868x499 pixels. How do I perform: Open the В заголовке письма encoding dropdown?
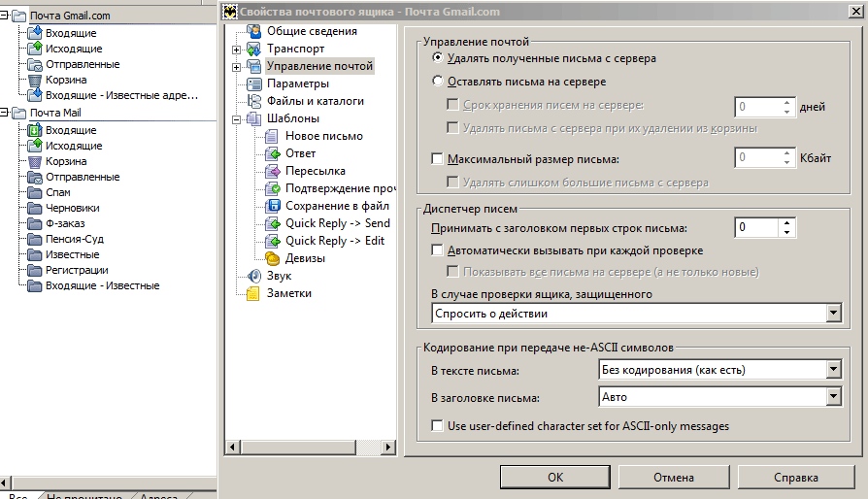tap(834, 396)
